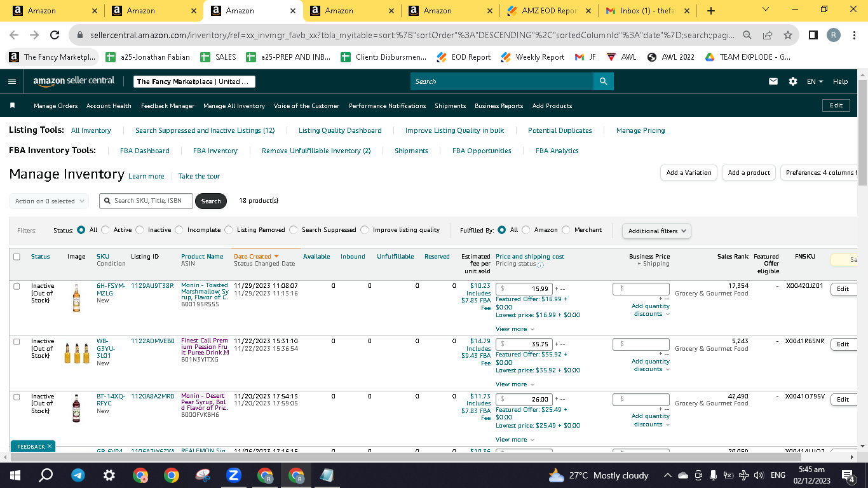Select the Incomplete status filter radio

(179, 230)
